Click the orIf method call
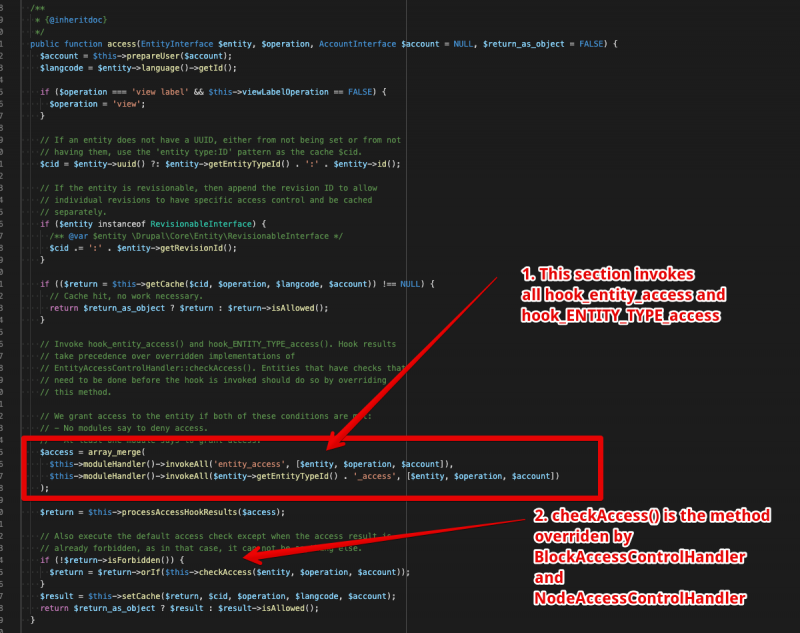Image resolution: width=800 pixels, height=633 pixels. (x=151, y=572)
